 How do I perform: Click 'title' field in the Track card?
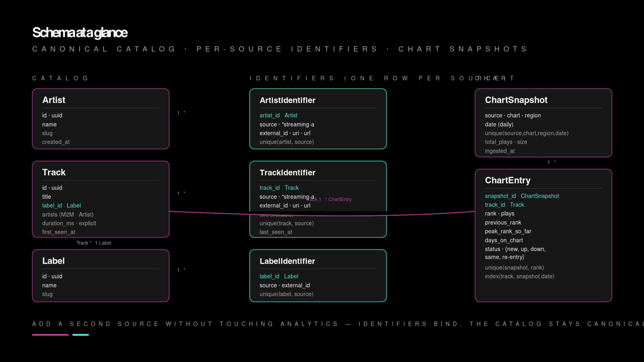pos(47,197)
